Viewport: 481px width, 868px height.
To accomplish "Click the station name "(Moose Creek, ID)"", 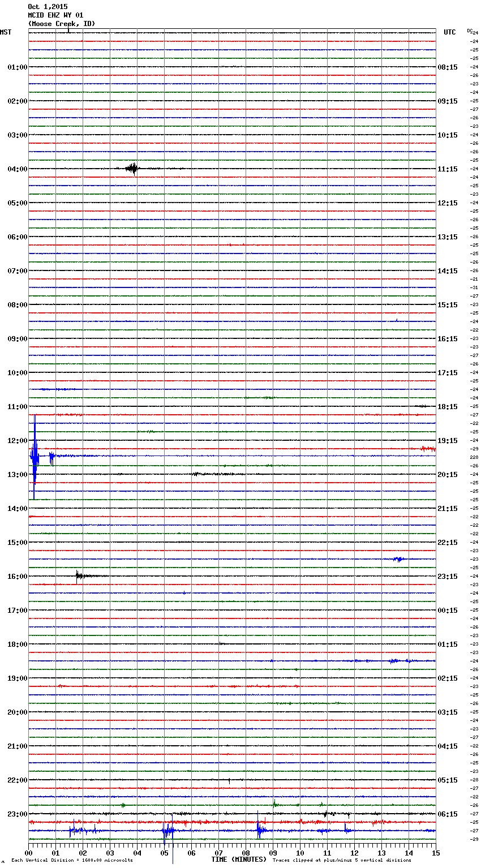I will click(62, 24).
